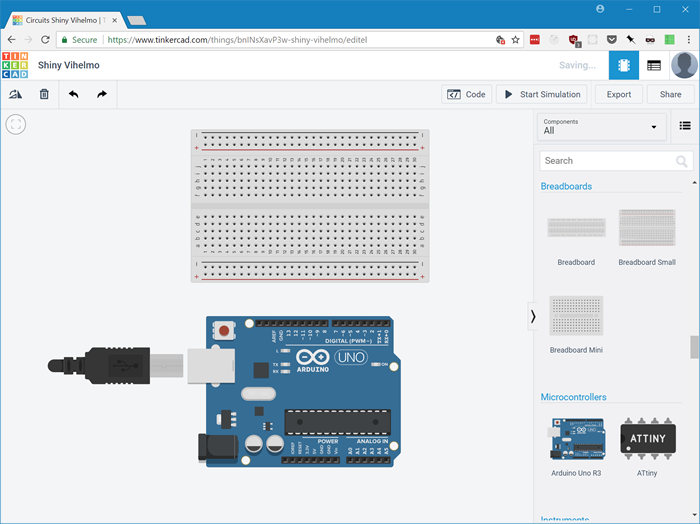The width and height of the screenshot is (700, 524).
Task: Click the Arduino power jack
Action: pyautogui.click(x=218, y=447)
